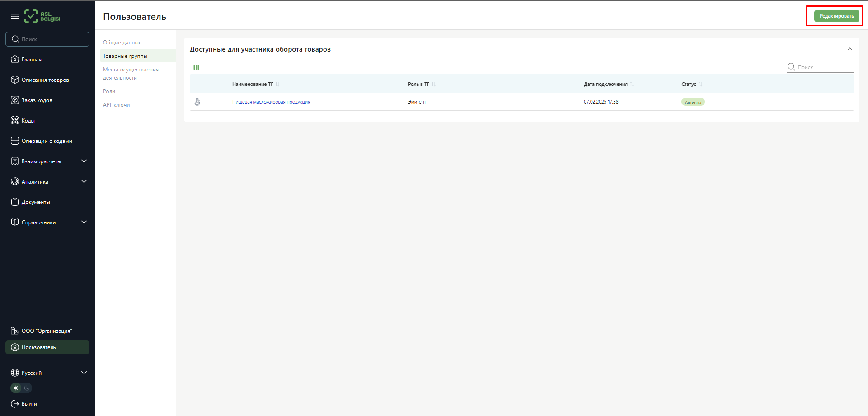The image size is (868, 416).
Task: Click Выйти to log out
Action: (29, 403)
